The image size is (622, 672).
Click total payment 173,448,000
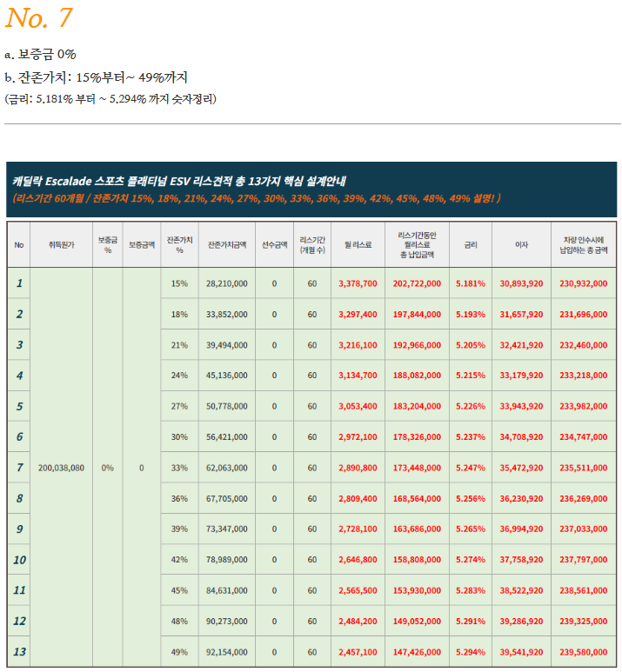click(x=417, y=468)
